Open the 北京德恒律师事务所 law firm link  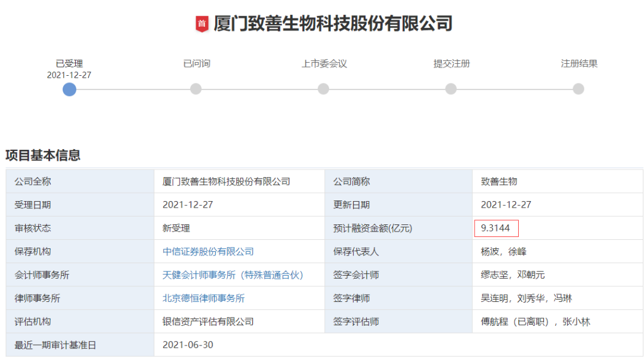pos(204,298)
